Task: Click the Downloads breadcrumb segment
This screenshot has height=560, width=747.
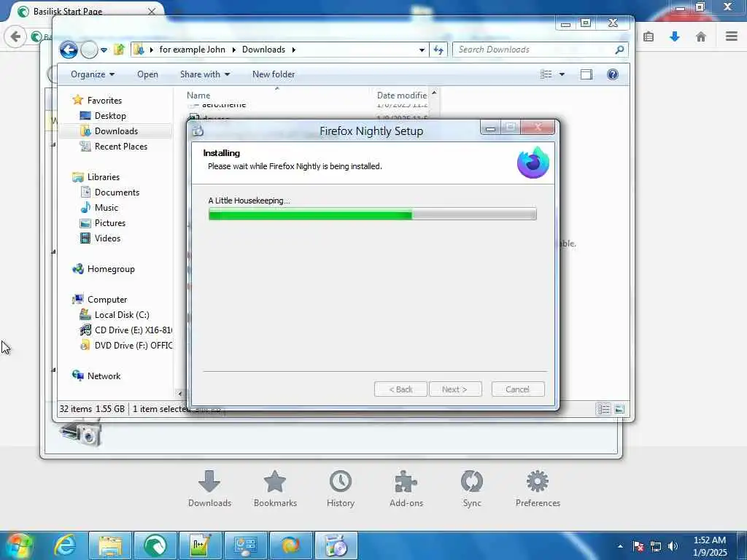Action: tap(263, 50)
